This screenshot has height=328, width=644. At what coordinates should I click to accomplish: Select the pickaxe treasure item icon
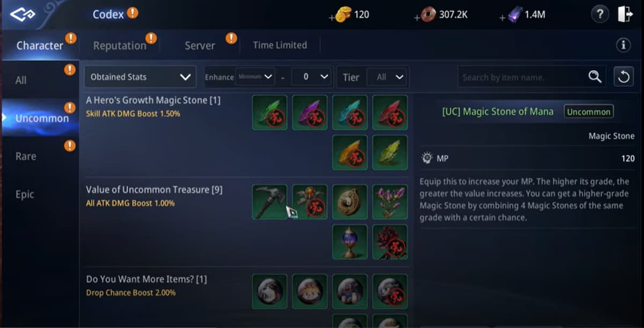tap(269, 202)
